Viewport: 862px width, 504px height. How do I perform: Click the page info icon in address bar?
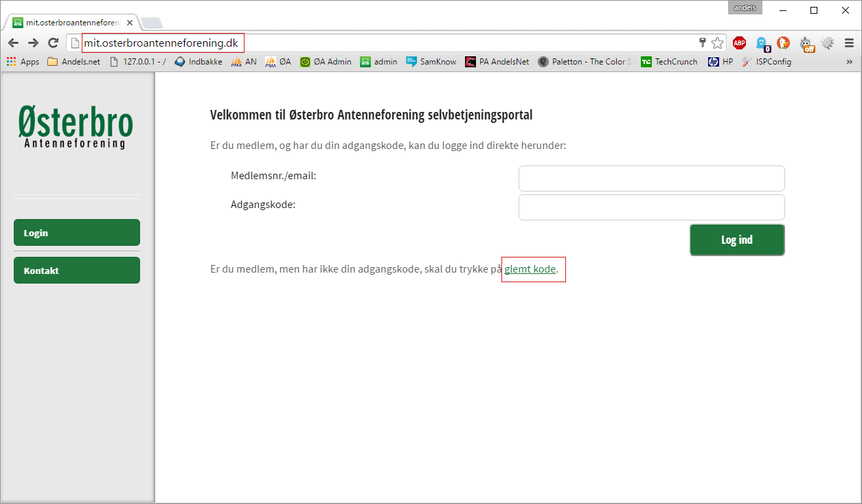(x=76, y=43)
